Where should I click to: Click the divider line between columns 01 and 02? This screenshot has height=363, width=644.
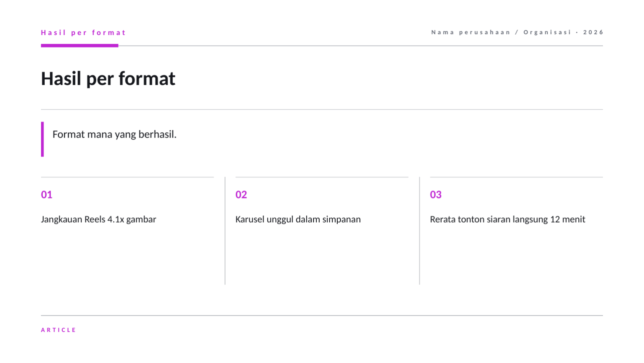coord(225,231)
